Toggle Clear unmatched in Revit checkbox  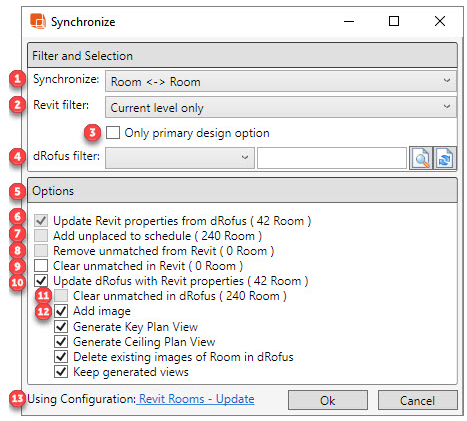(x=41, y=266)
